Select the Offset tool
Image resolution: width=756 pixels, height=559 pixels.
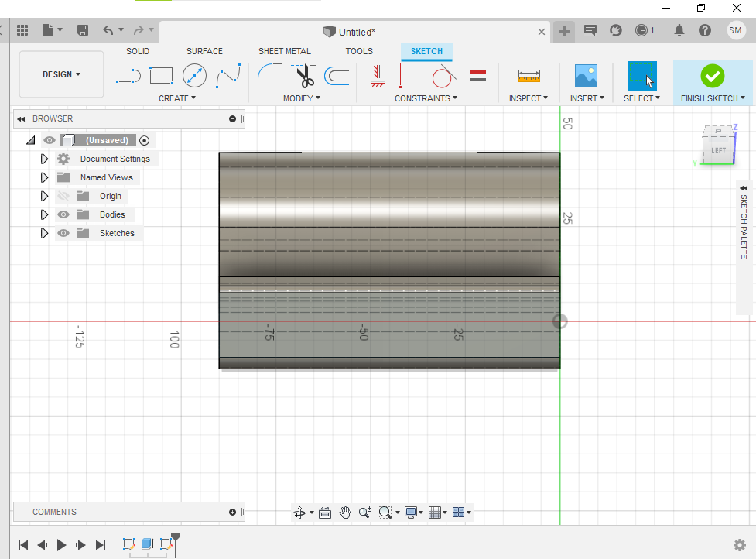[337, 76]
